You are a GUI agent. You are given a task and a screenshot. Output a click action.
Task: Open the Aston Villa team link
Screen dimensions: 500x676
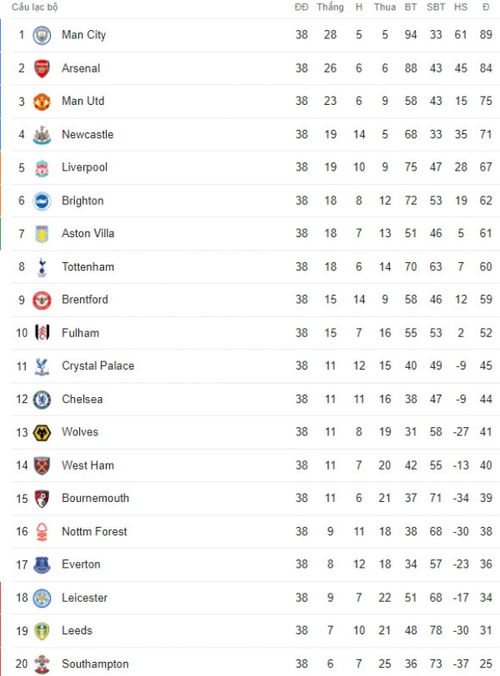pyautogui.click(x=88, y=234)
